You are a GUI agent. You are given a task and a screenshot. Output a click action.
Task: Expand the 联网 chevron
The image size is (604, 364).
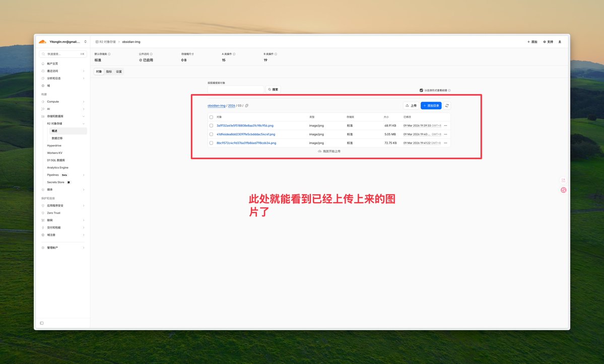(x=84, y=220)
